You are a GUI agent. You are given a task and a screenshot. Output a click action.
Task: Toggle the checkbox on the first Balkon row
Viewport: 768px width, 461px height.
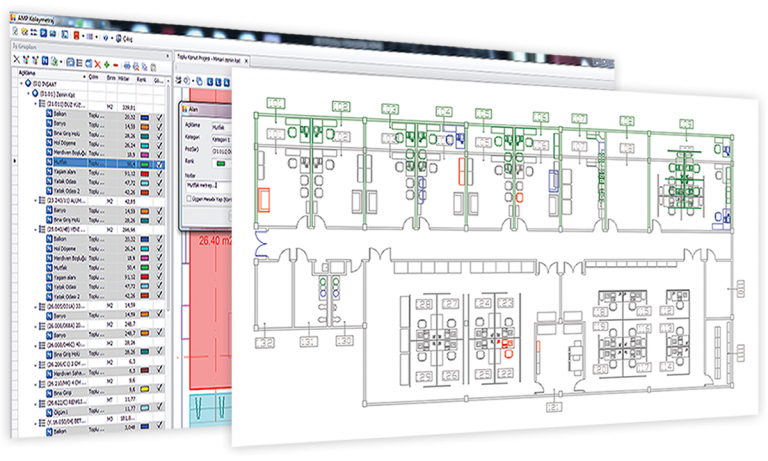point(161,117)
